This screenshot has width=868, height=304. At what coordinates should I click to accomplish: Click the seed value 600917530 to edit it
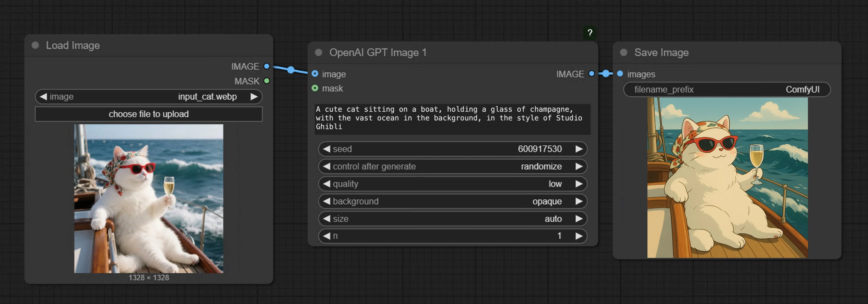point(539,149)
